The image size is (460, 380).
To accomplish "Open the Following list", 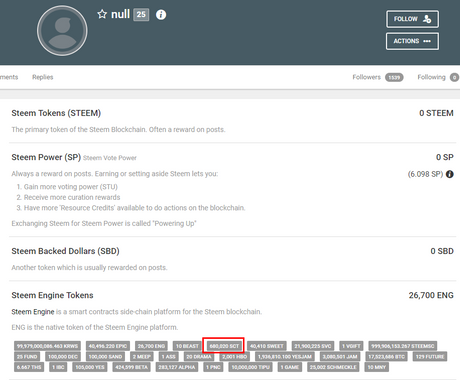I will click(x=431, y=77).
